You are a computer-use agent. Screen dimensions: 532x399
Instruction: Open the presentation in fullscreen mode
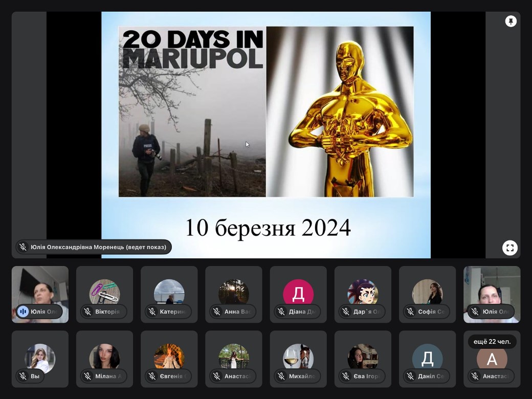click(x=510, y=248)
